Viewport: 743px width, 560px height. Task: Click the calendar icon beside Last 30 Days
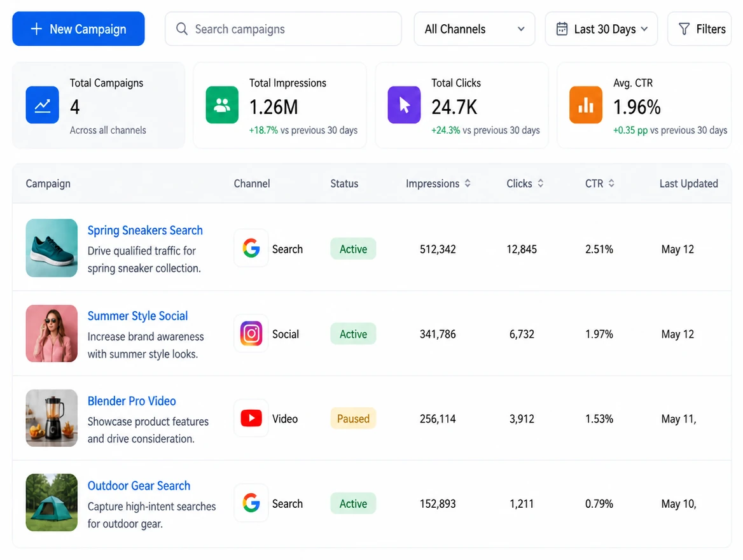click(x=562, y=29)
